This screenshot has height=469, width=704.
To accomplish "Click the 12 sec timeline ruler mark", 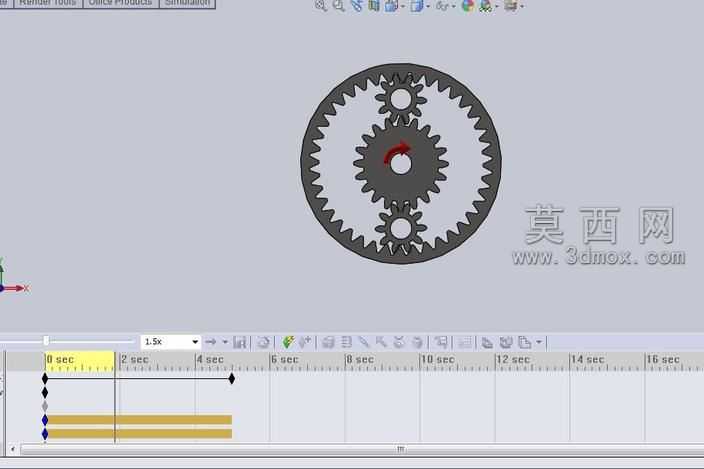I will pos(513,359).
